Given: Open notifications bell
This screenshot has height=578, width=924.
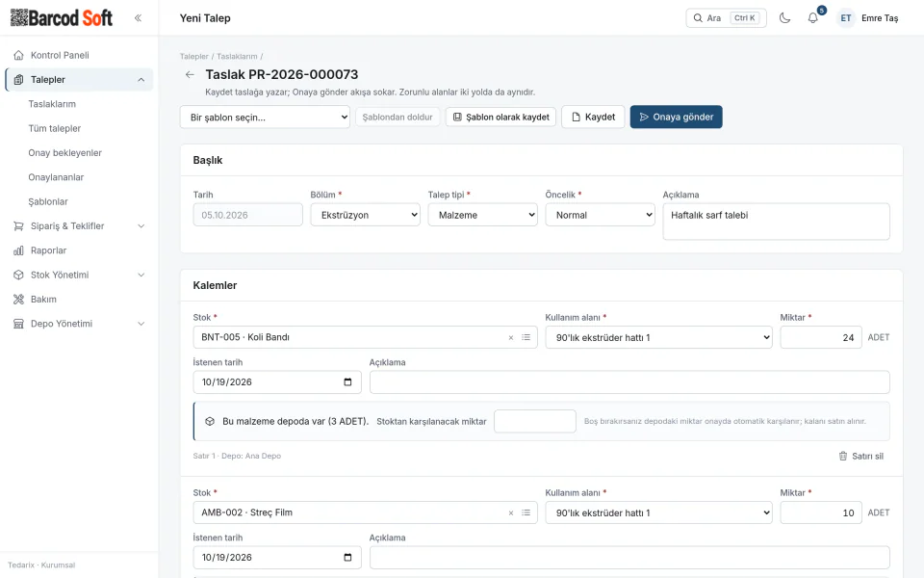Looking at the screenshot, I should coord(813,17).
